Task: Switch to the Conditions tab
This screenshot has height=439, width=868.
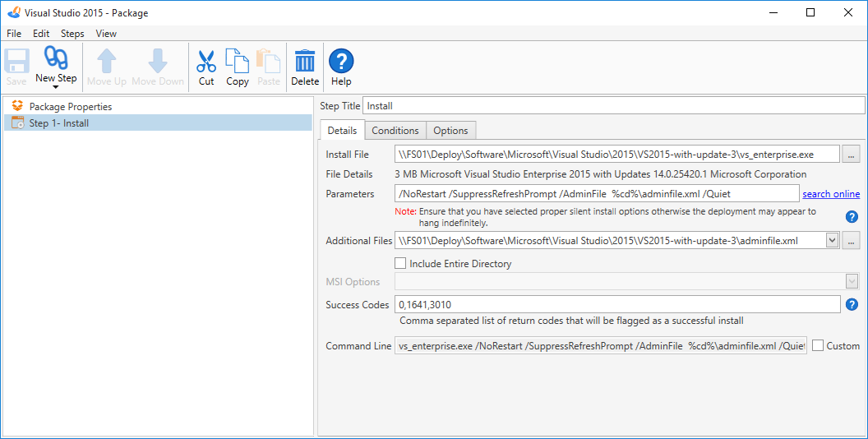Action: pyautogui.click(x=395, y=131)
